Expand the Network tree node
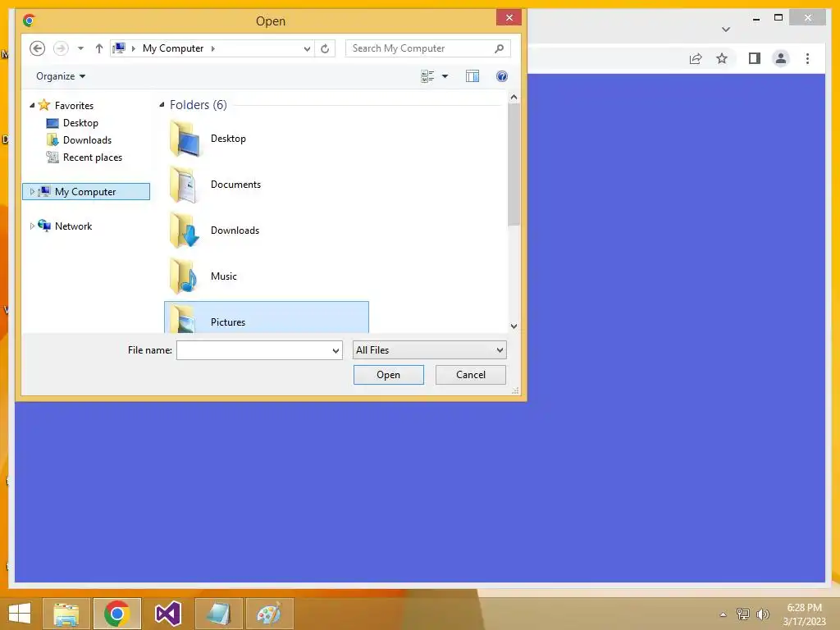Viewport: 840px width, 630px height. point(32,226)
